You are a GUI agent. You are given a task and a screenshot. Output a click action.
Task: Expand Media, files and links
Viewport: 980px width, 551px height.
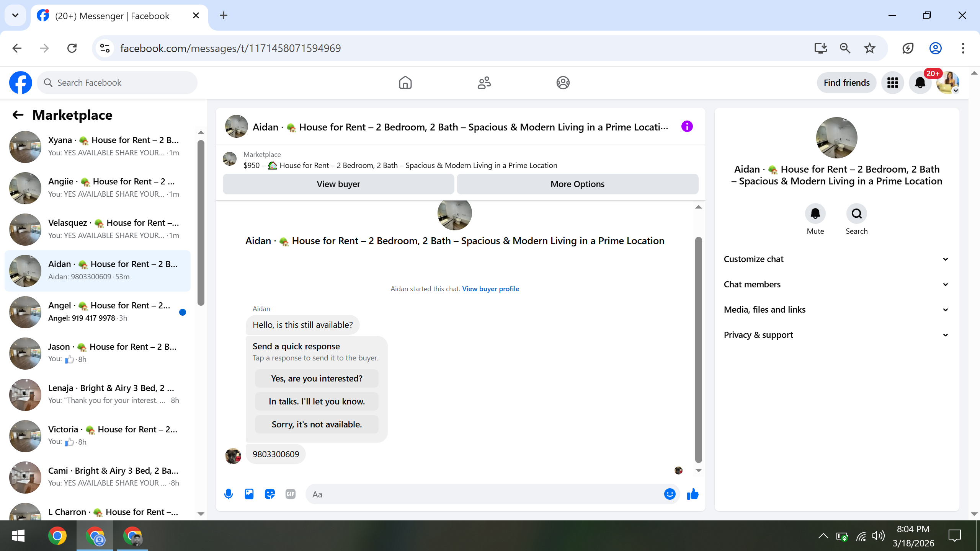click(836, 310)
